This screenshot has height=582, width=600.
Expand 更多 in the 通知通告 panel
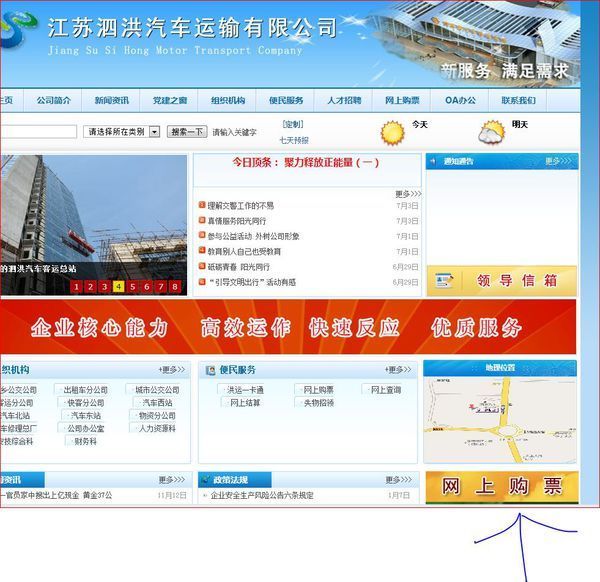(558, 161)
